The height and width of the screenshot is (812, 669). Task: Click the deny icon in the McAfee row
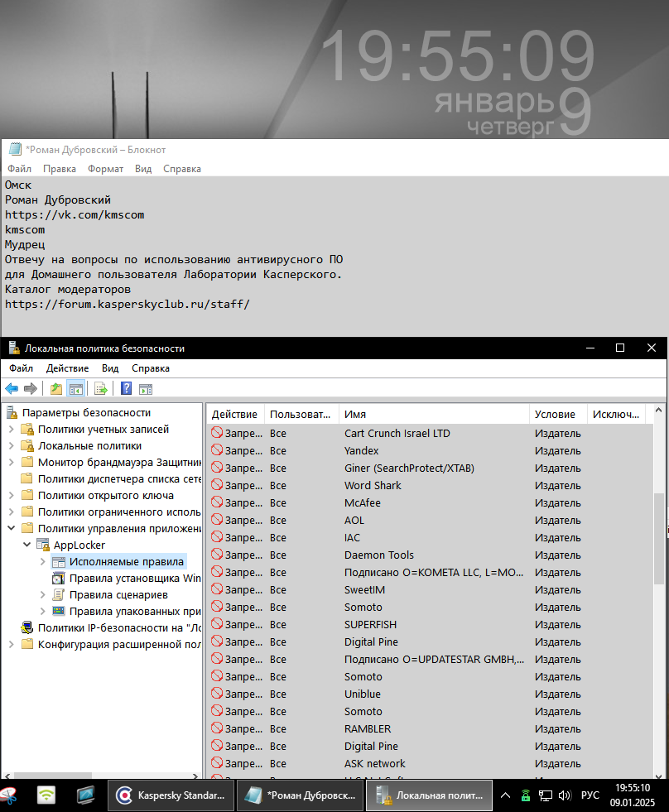[x=217, y=502]
